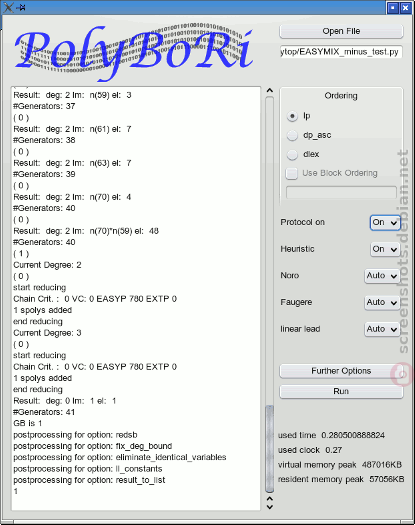Click the output scrollbar thumb
This screenshot has width=415, height=525.
point(270,449)
